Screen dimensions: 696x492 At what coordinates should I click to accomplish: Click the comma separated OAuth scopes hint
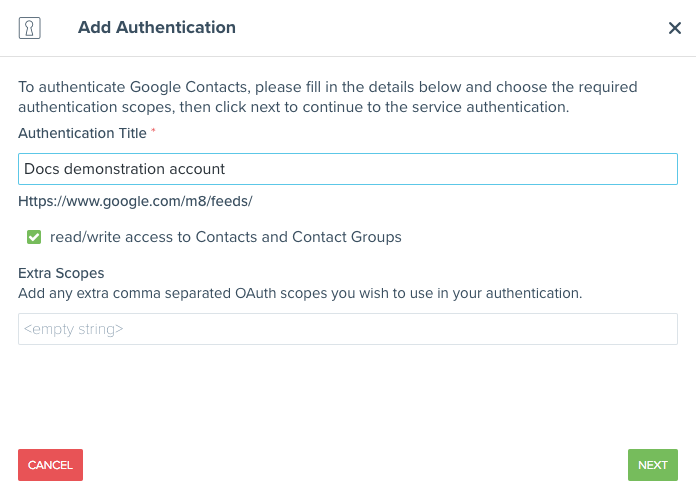click(x=300, y=293)
